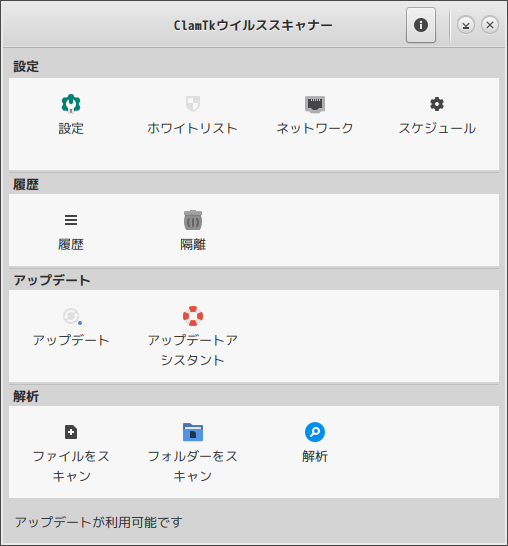Open the ホワイトリスト shield icon
Viewport: 508px width, 546px height.
click(193, 104)
